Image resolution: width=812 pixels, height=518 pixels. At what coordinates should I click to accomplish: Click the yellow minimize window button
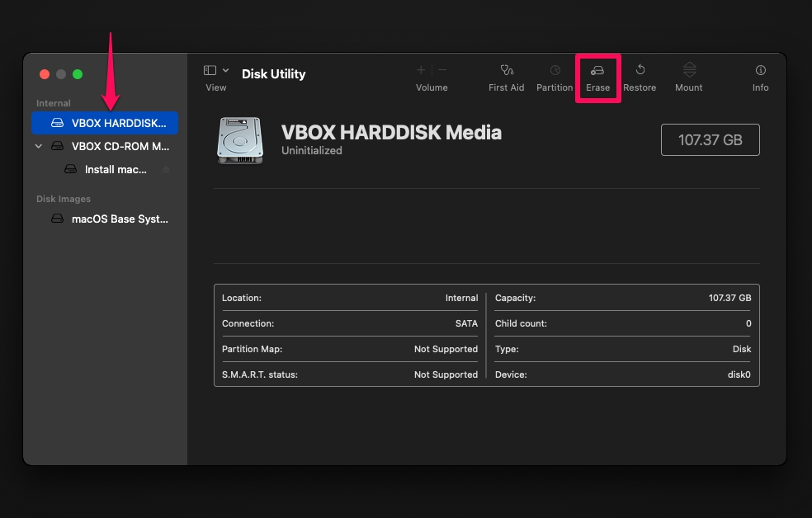click(x=61, y=74)
